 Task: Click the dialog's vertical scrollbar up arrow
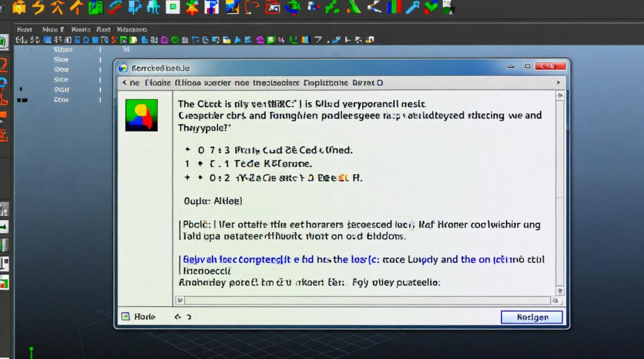pyautogui.click(x=560, y=96)
